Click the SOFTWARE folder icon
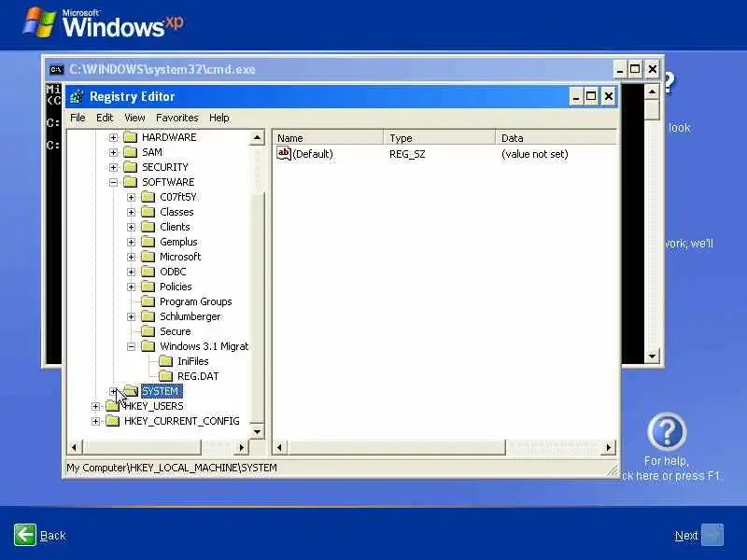Image resolution: width=747 pixels, height=560 pixels. pyautogui.click(x=130, y=182)
